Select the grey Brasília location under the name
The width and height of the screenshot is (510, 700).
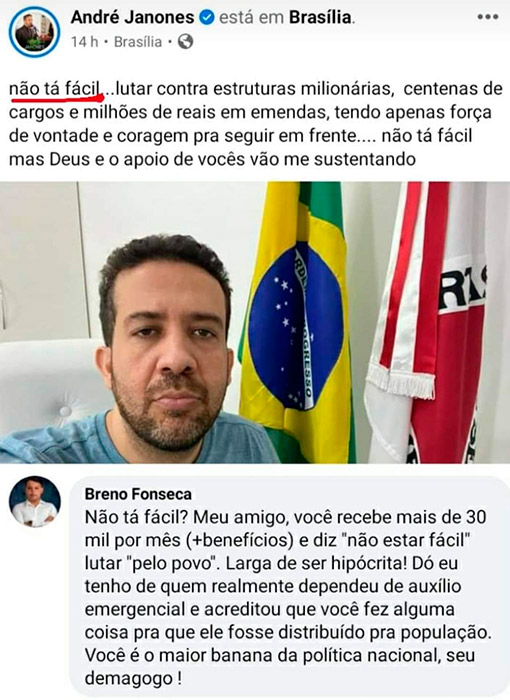pos(138,42)
